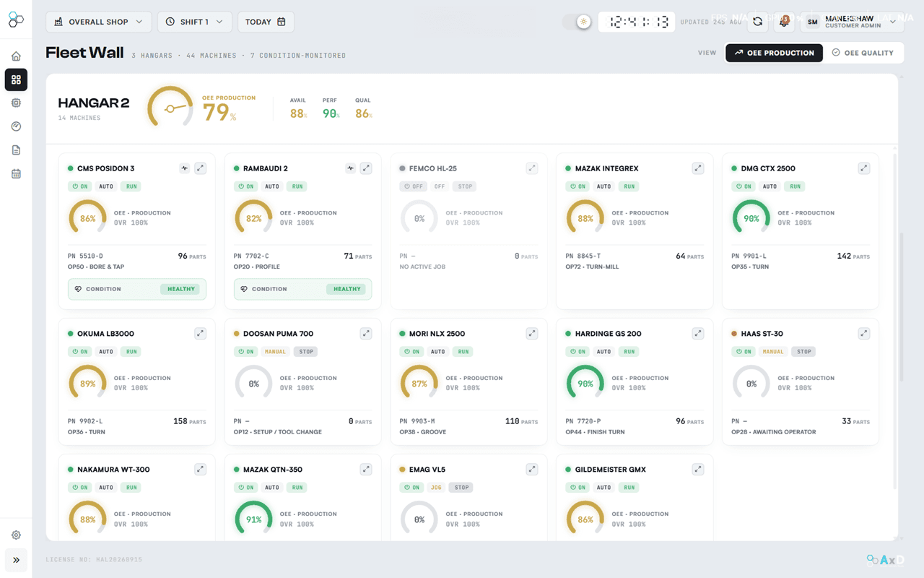Click the Hangar 2 OEE production gauge

(170, 108)
